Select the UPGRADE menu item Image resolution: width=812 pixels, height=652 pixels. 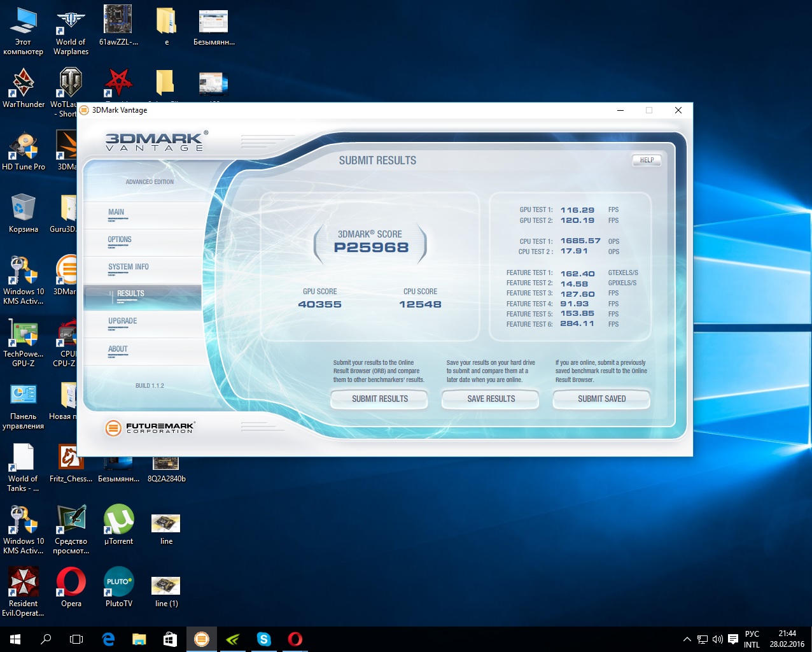(x=122, y=322)
